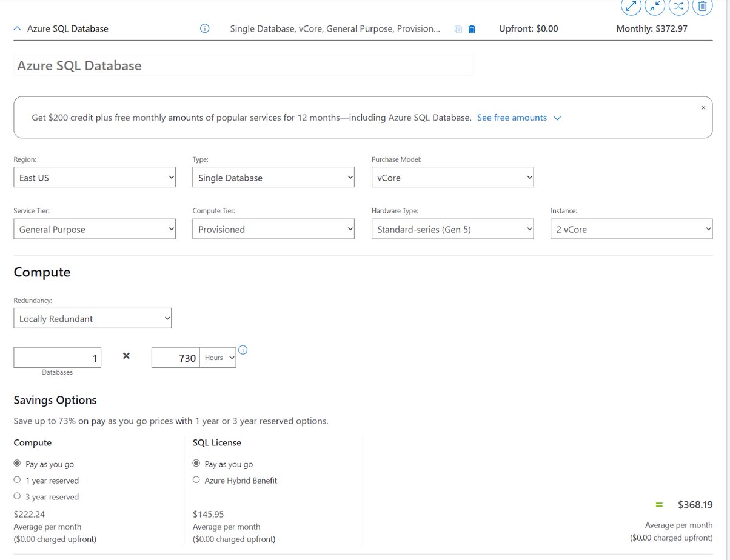Open the Redundancy selector under Compute

(92, 318)
